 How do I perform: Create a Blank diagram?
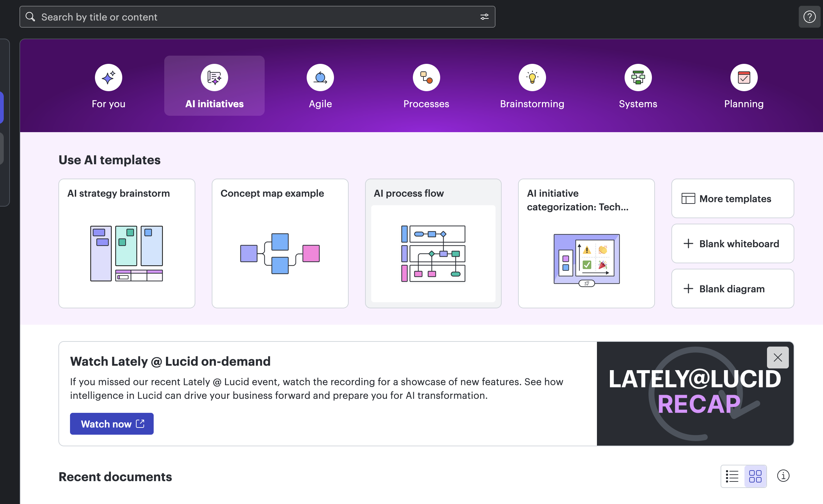tap(733, 289)
